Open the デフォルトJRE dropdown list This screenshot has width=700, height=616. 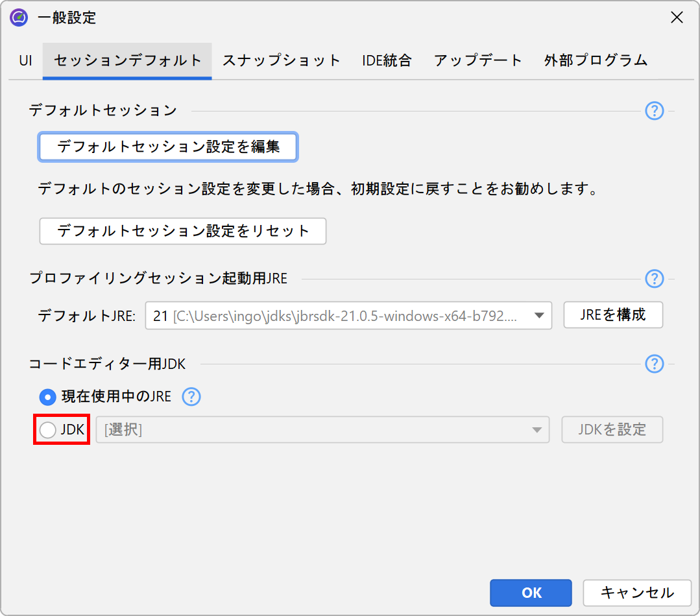pyautogui.click(x=538, y=316)
